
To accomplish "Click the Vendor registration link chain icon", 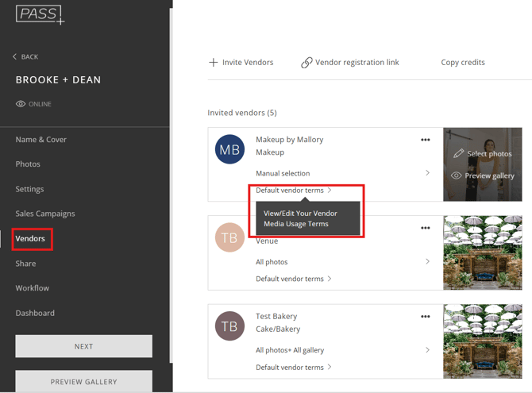I will point(306,63).
